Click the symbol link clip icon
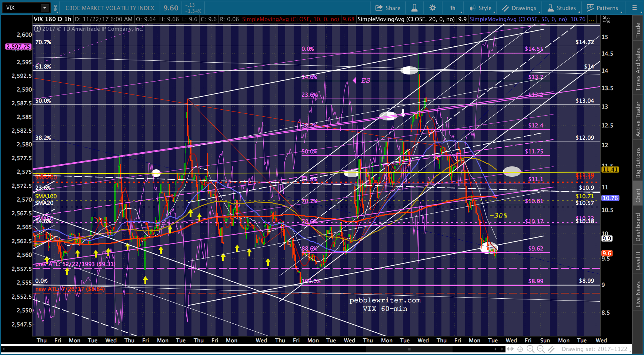Screen dimensions: 644x355 click(x=56, y=8)
